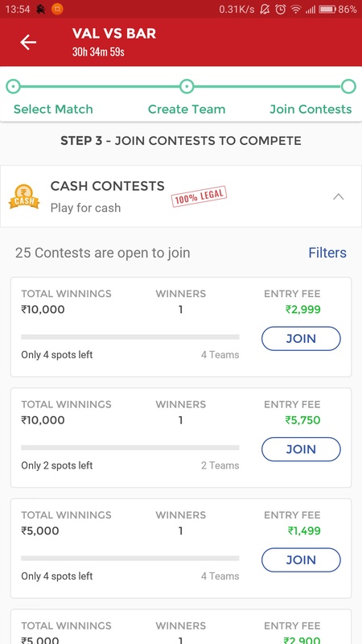Go to Create Team step label
Viewport: 362px width, 644px height.
[187, 109]
